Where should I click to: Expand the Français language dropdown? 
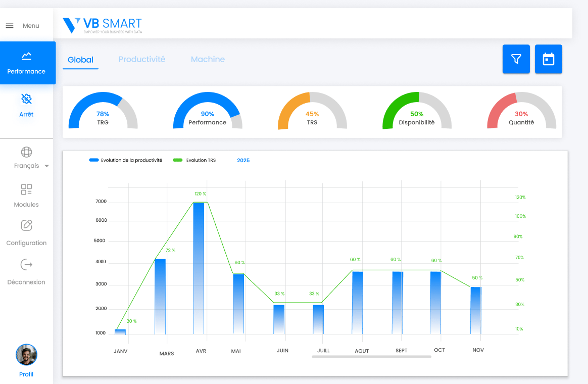tap(46, 166)
